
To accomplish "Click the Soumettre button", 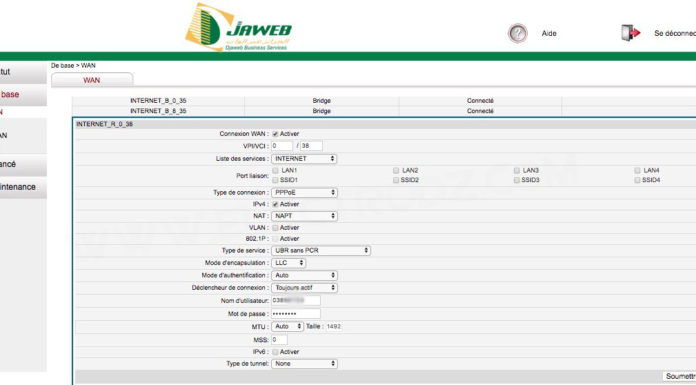I will [680, 377].
